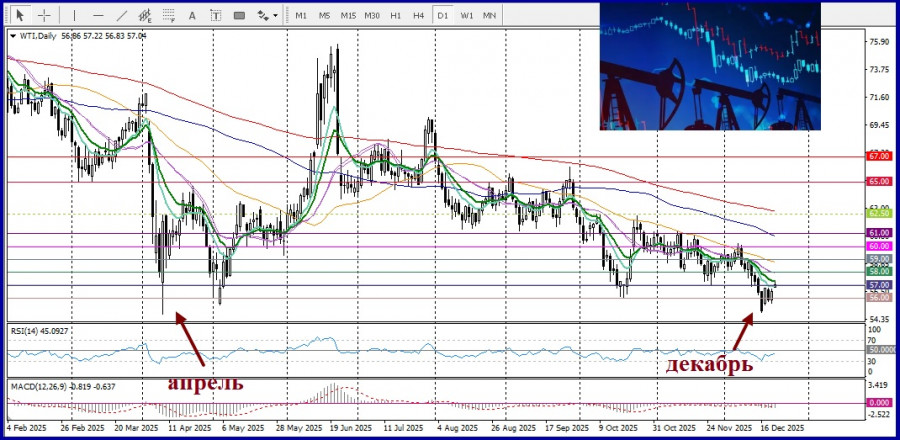900x440 pixels.
Task: Enable the W1 weekly timeframe
Action: [x=467, y=15]
